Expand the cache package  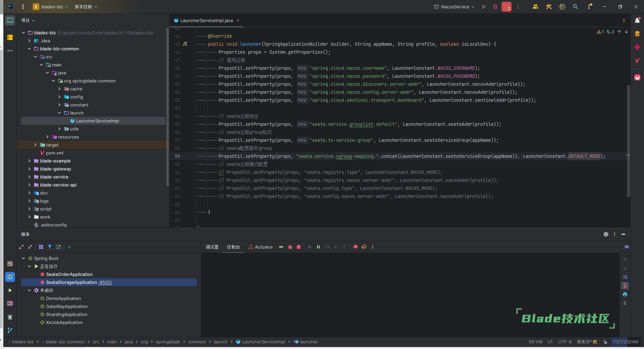coord(59,89)
